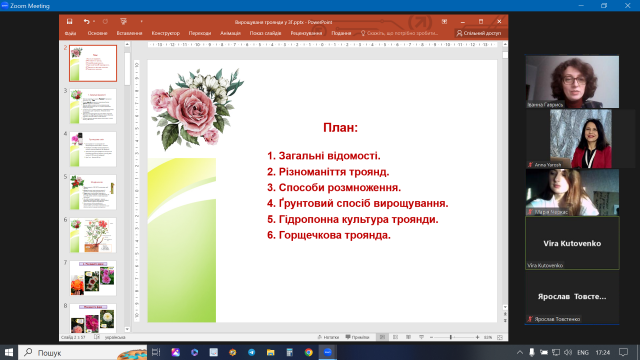The image size is (640, 360).
Task: Open Telegram from the Windows taskbar
Action: (251, 352)
